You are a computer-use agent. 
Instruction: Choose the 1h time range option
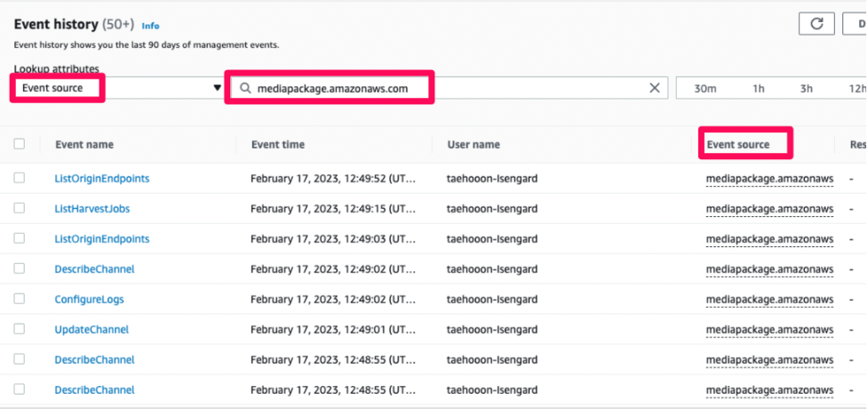758,88
